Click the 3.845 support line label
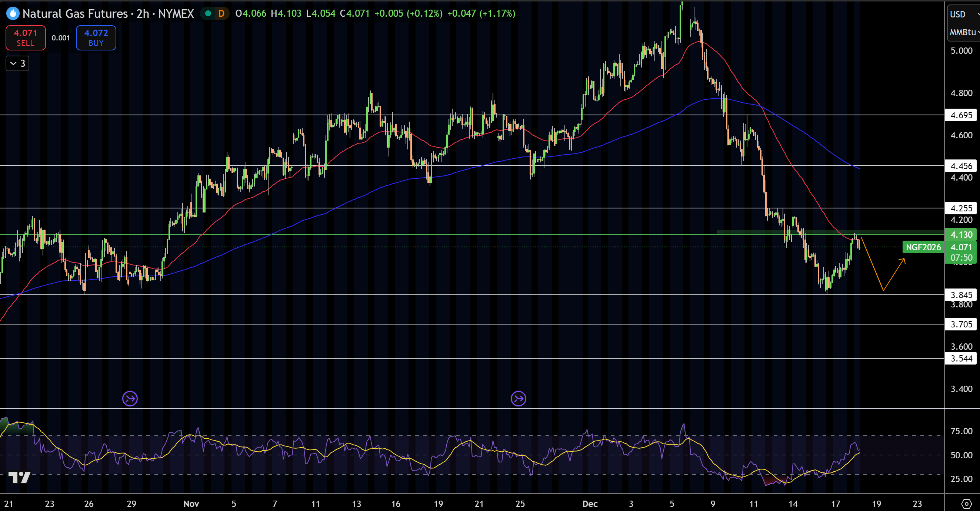980x511 pixels. (961, 295)
